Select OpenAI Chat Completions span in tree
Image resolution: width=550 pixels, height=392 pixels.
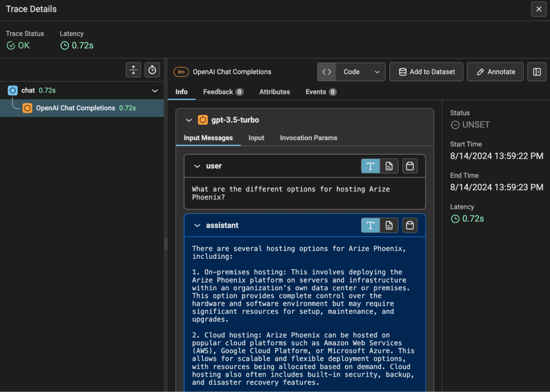[x=76, y=108]
